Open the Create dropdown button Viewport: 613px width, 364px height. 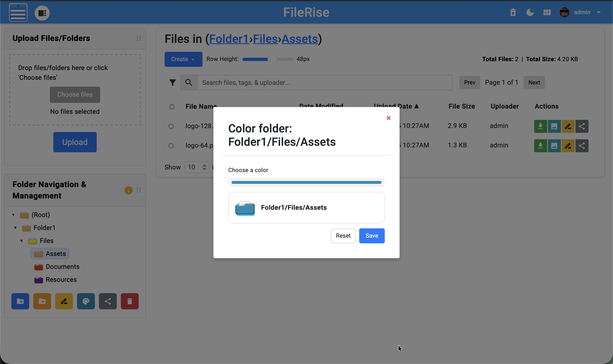[183, 59]
